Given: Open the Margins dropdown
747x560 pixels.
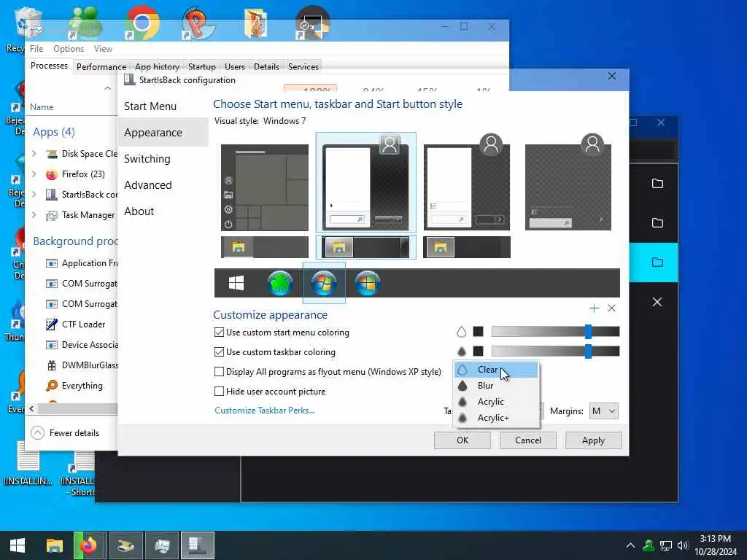Looking at the screenshot, I should click(x=603, y=411).
